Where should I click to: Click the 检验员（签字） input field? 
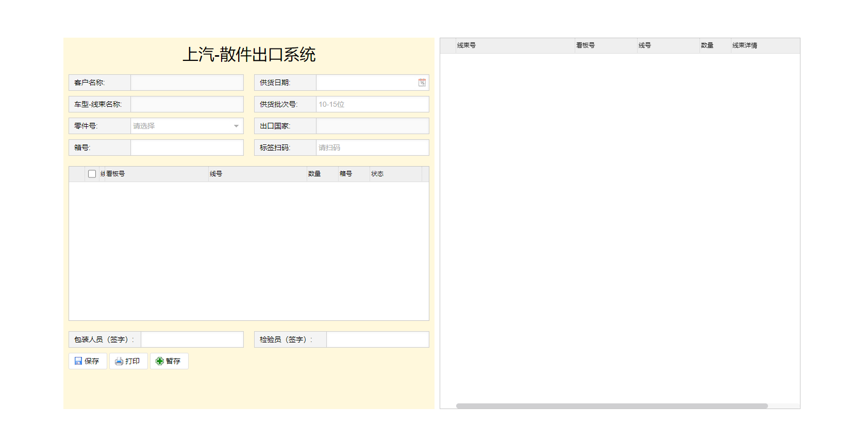378,339
